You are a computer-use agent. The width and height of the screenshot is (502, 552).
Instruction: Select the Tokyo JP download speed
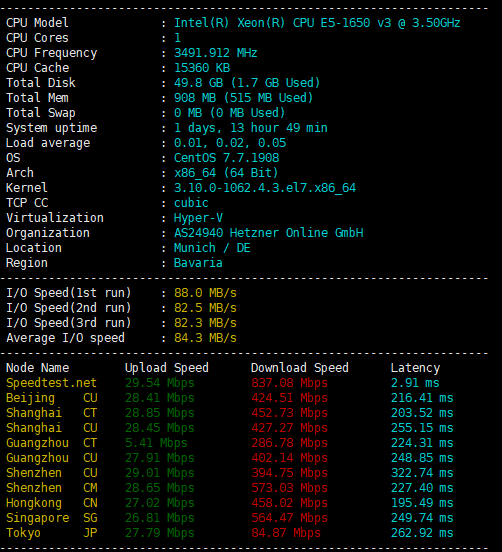(286, 533)
